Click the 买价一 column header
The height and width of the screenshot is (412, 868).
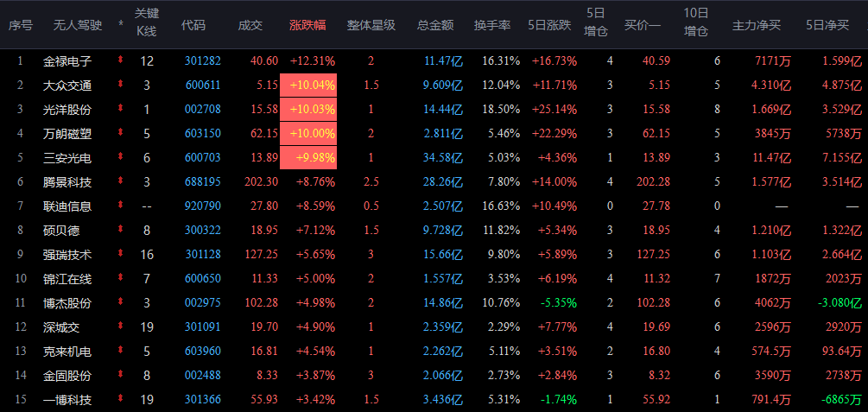coord(642,25)
